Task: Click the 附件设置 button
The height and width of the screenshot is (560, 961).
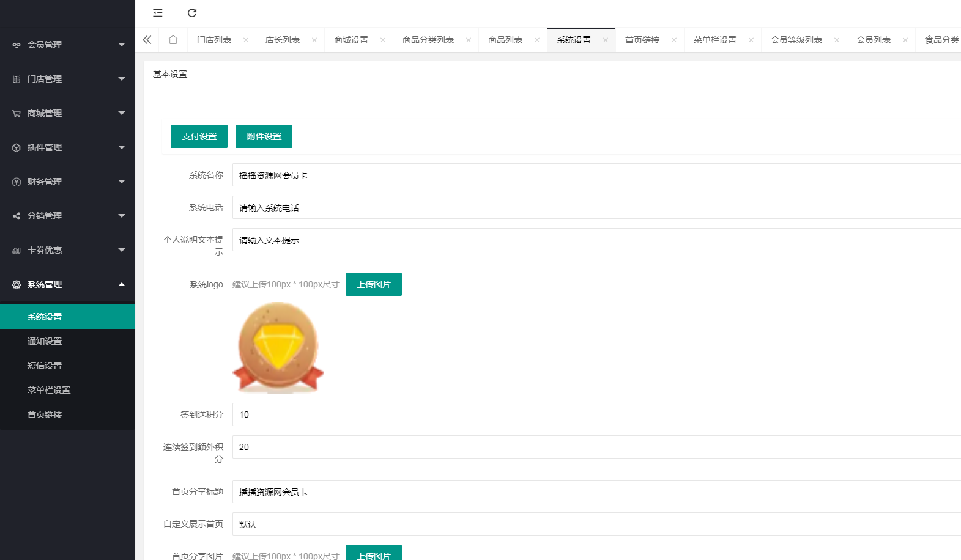Action: tap(264, 136)
